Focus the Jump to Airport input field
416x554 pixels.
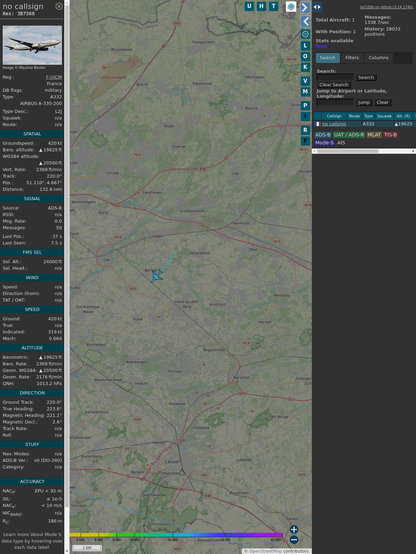[x=335, y=102]
